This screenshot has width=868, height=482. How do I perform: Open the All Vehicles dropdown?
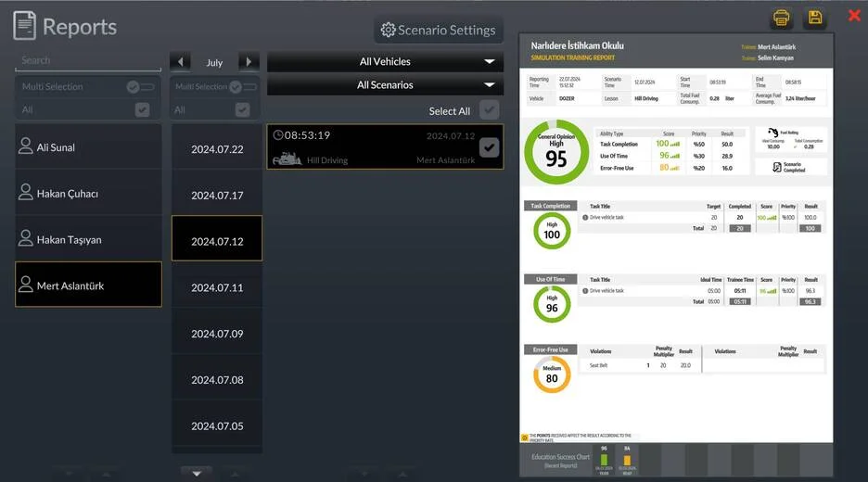click(385, 62)
